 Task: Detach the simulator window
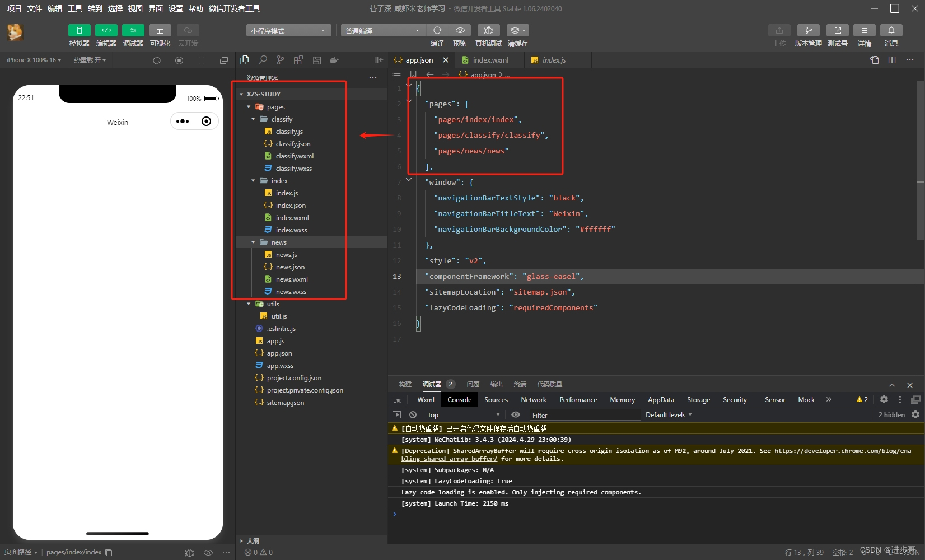(x=224, y=60)
